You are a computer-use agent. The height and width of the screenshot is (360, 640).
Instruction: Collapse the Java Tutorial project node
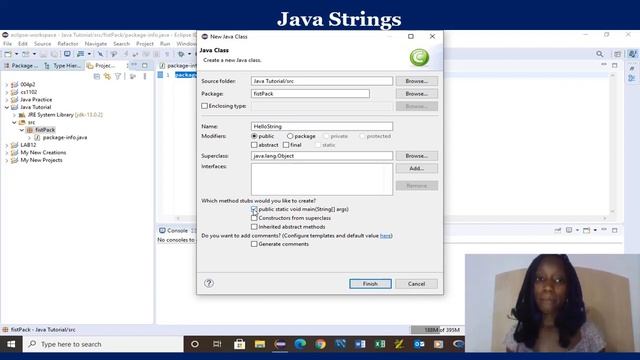[7, 107]
